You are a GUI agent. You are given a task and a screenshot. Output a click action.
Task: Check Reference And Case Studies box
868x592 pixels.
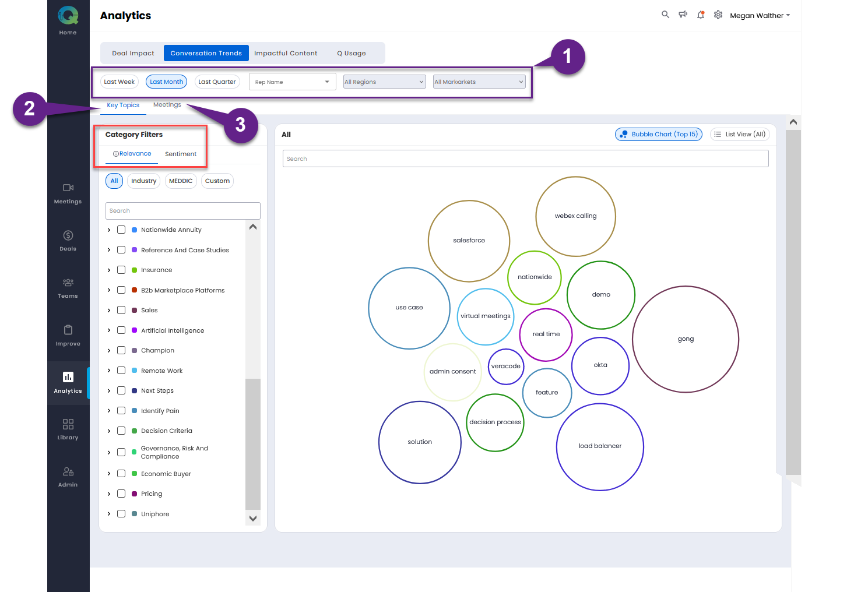(121, 250)
